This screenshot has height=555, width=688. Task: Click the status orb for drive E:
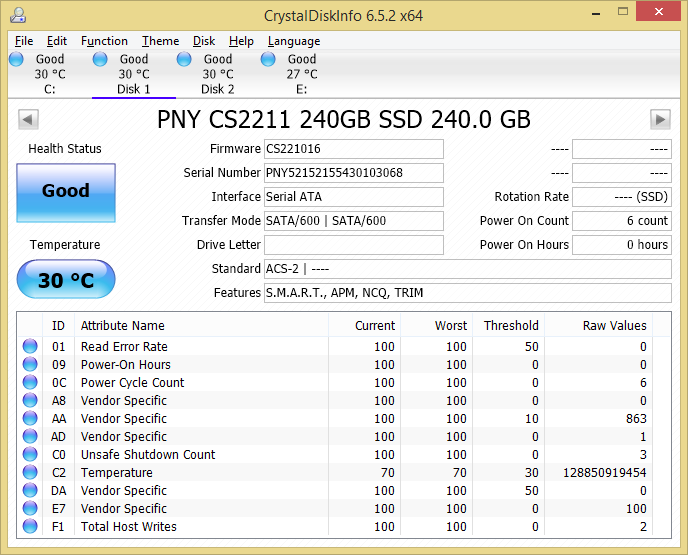[x=268, y=60]
